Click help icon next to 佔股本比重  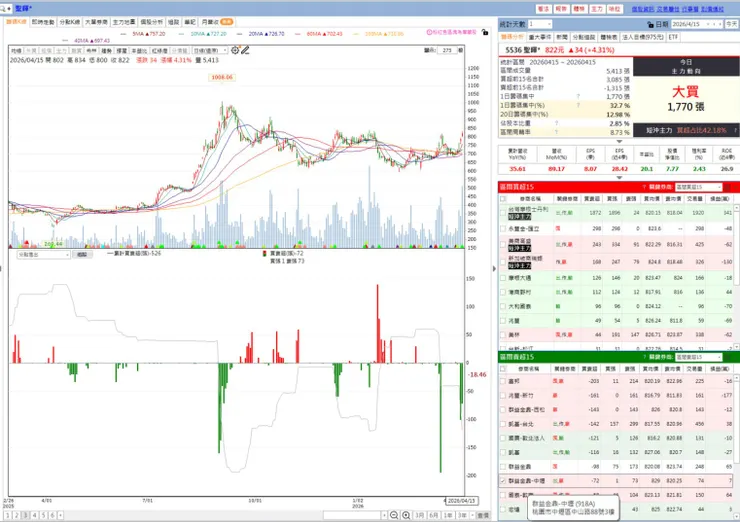556,123
